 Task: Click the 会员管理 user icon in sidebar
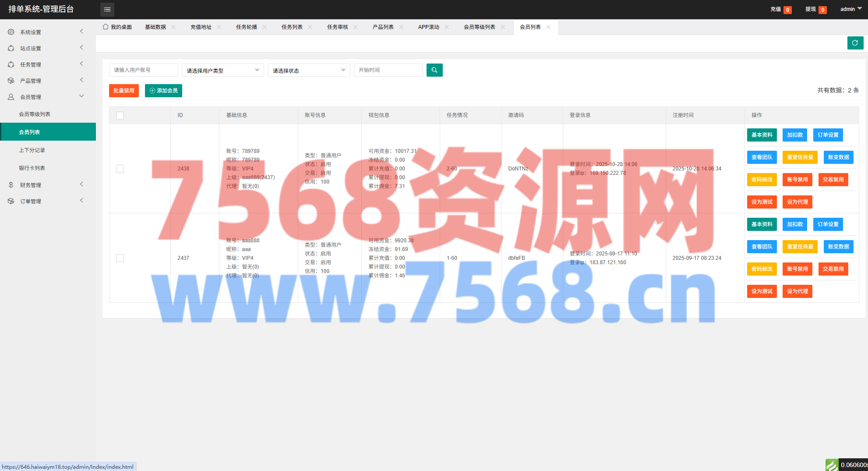pos(11,97)
